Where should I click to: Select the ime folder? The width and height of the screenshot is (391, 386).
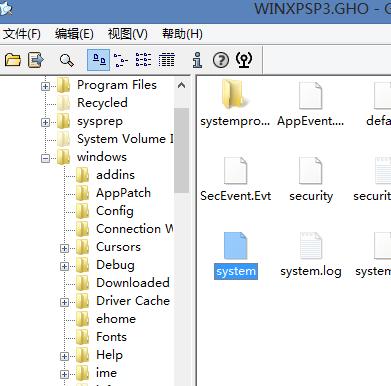pos(106,373)
